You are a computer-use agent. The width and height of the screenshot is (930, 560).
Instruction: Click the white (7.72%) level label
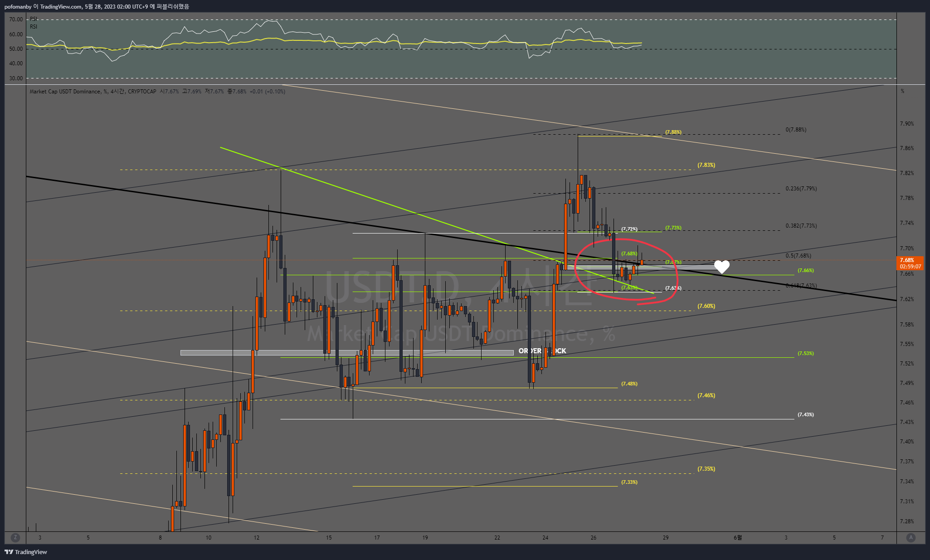(629, 229)
